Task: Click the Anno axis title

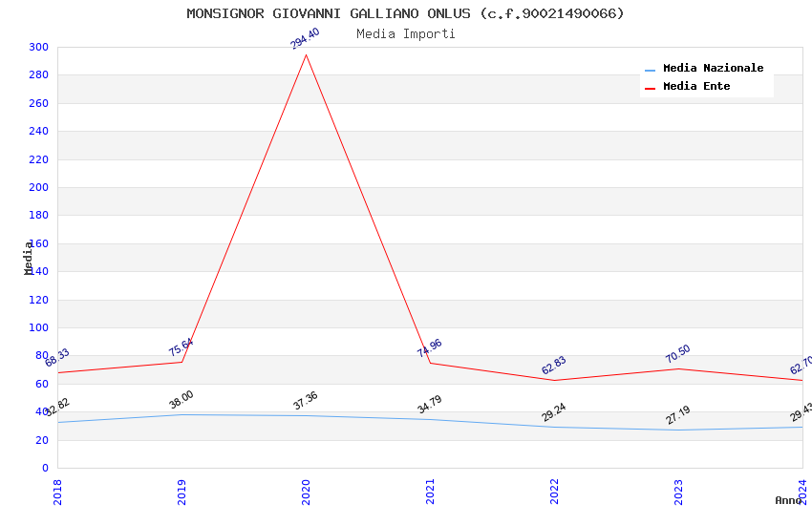Action: pyautogui.click(x=788, y=500)
